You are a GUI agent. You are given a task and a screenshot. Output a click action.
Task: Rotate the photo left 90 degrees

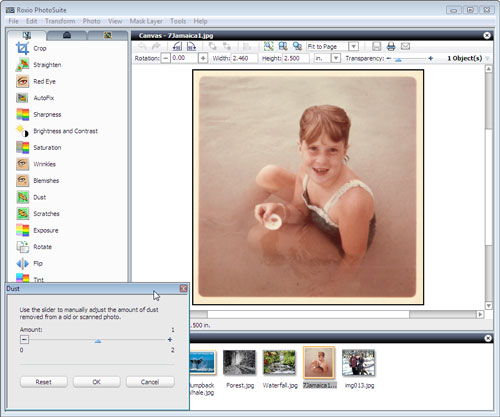177,46
